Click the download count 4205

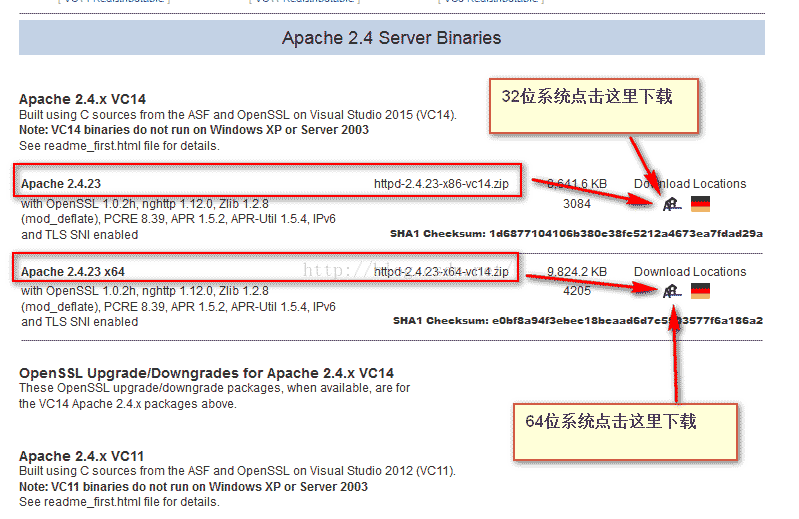(x=577, y=291)
